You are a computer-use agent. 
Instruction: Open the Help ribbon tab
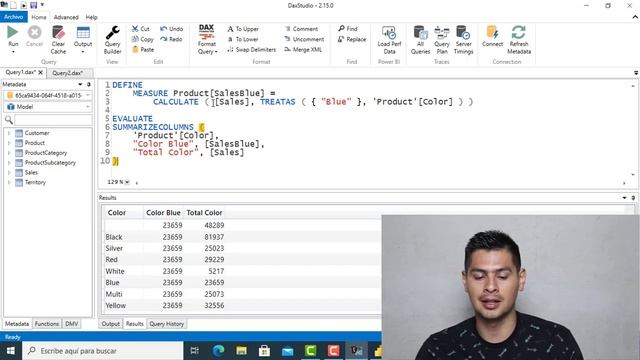(x=91, y=17)
